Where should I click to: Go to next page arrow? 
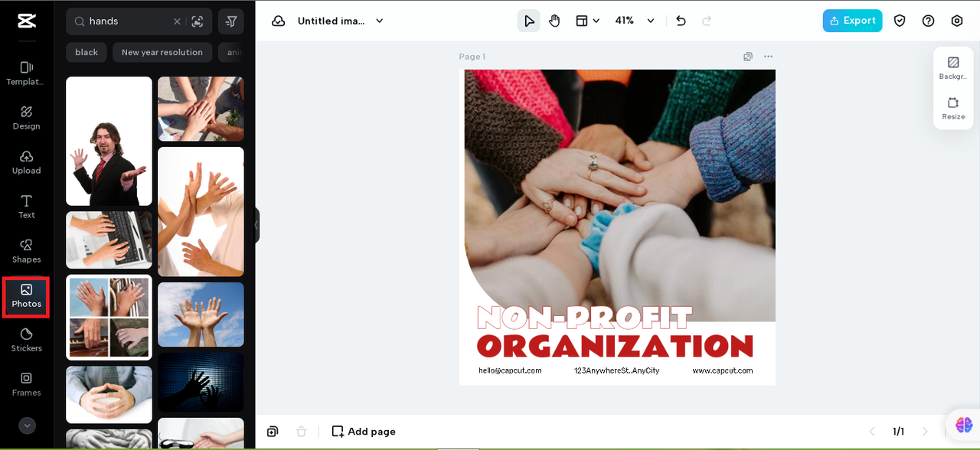click(x=925, y=432)
